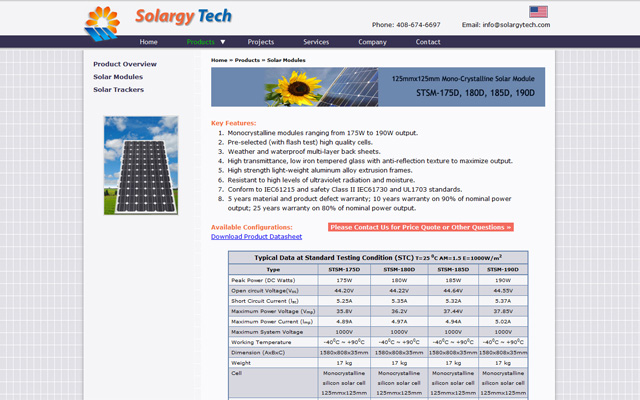This screenshot has width=640, height=400.
Task: Click the Available Configurations heading
Action: (252, 227)
